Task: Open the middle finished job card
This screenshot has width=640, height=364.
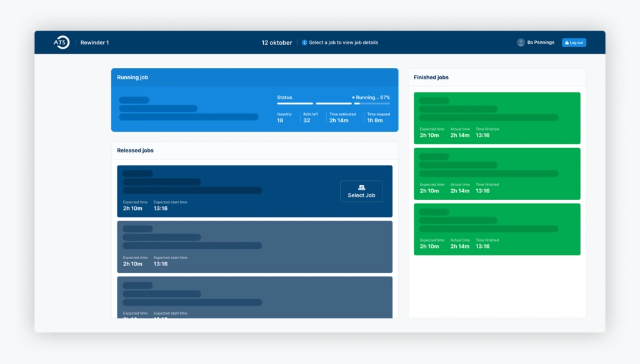Action: pyautogui.click(x=497, y=174)
